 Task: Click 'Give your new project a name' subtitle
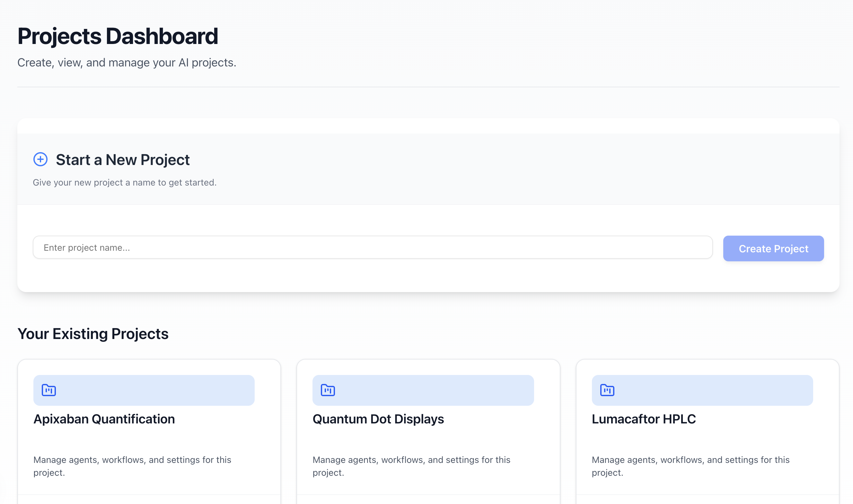pyautogui.click(x=124, y=182)
